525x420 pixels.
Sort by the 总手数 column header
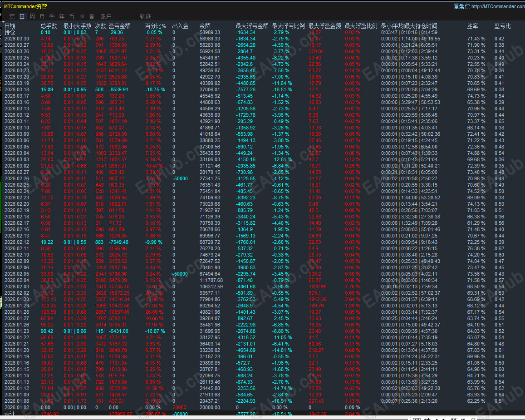[x=49, y=26]
